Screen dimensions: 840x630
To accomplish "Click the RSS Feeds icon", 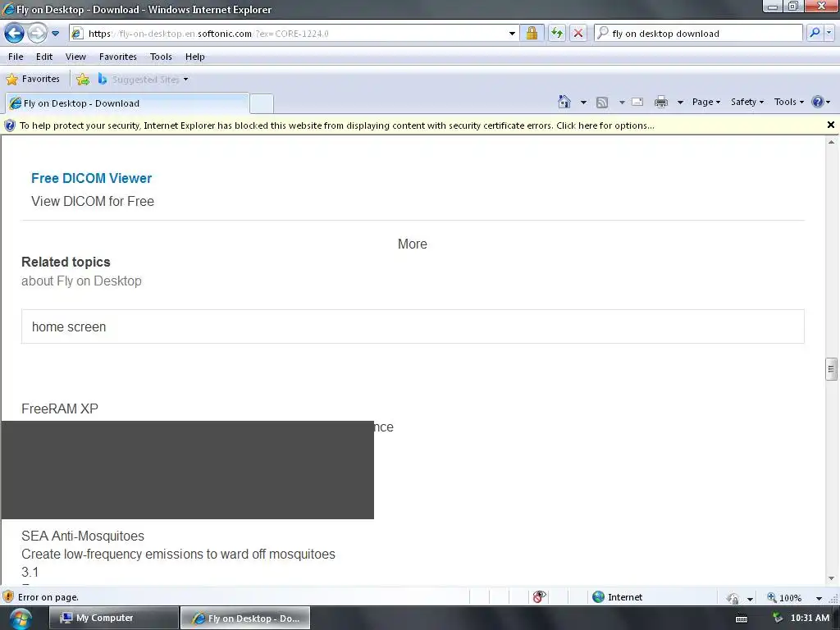I will coord(602,102).
